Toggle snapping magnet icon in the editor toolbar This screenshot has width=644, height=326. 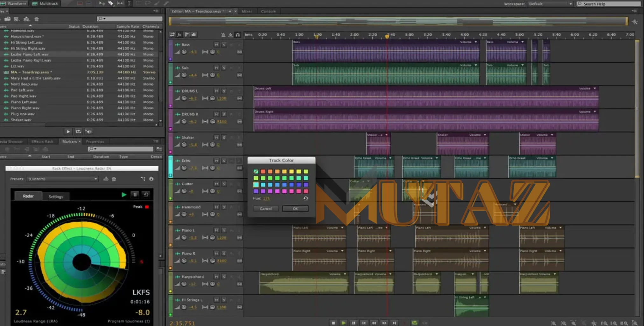[237, 35]
